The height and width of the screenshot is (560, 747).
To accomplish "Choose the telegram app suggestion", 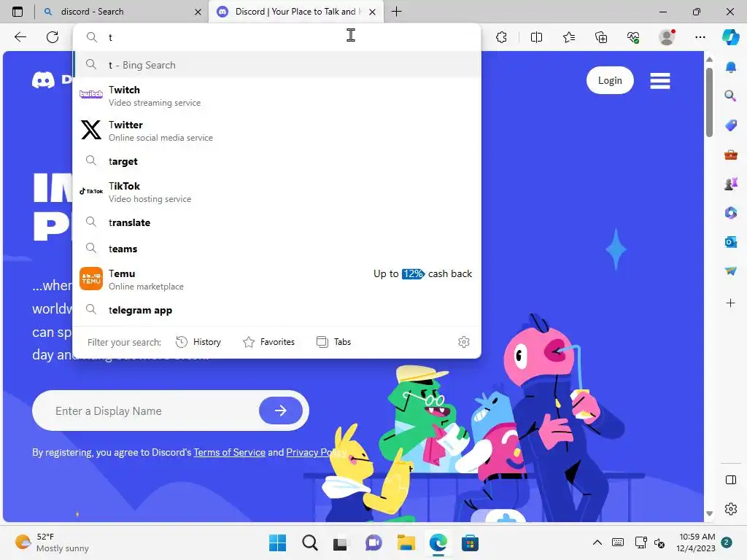I will point(276,310).
